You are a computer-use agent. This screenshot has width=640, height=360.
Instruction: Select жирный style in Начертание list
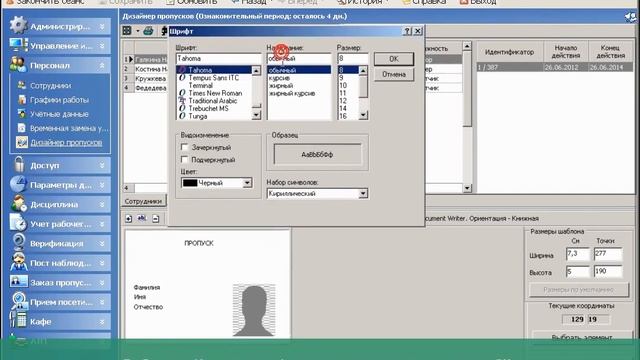pyautogui.click(x=281, y=86)
